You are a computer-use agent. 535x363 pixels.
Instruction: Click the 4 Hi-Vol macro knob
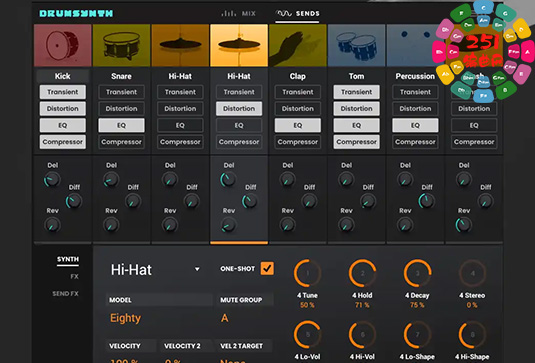(x=362, y=334)
